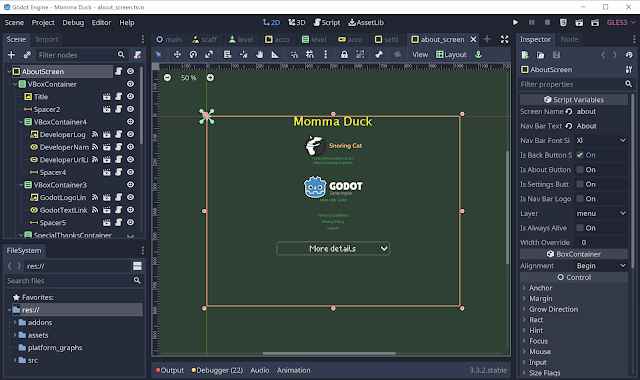Click the Filter nodes search field
Viewport: 640px width, 380px height.
click(82, 55)
